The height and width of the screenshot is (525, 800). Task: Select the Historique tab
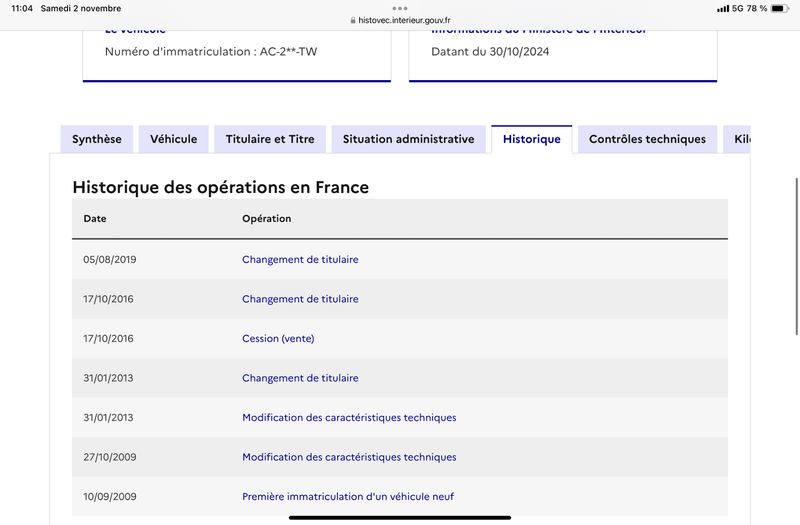532,139
